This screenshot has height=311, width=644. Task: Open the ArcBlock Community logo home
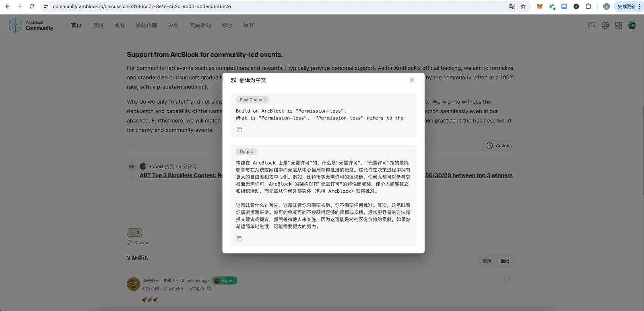(x=31, y=25)
